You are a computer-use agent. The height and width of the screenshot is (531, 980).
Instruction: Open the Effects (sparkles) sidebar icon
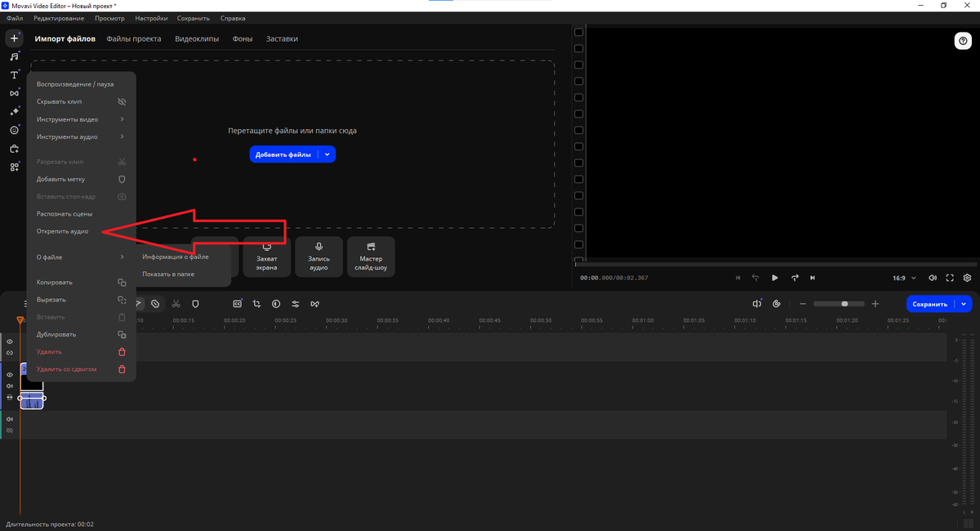13,113
